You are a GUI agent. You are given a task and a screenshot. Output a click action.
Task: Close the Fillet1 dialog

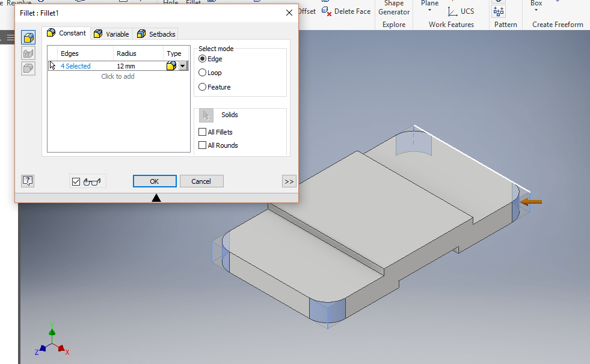[289, 13]
